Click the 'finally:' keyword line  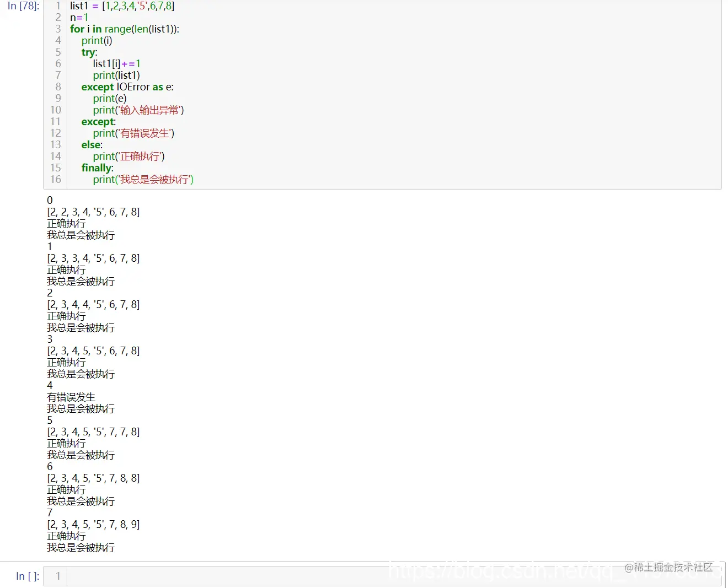click(98, 168)
